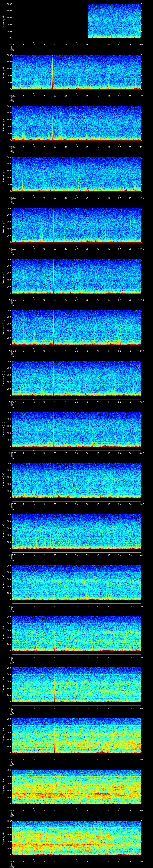Image resolution: width=153 pixels, height=868 pixels.
Task: Click the 10-second tick under the 14:24 spectrogram
Action: coord(34,810)
